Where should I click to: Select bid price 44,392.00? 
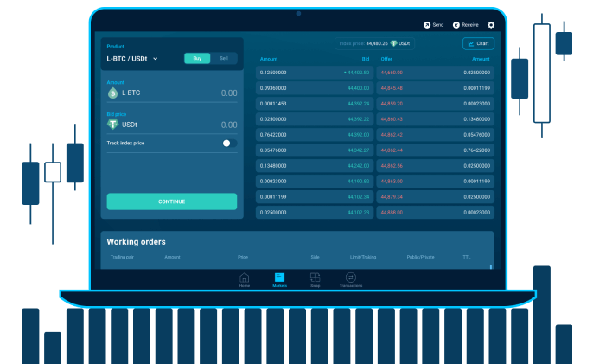[358, 135]
